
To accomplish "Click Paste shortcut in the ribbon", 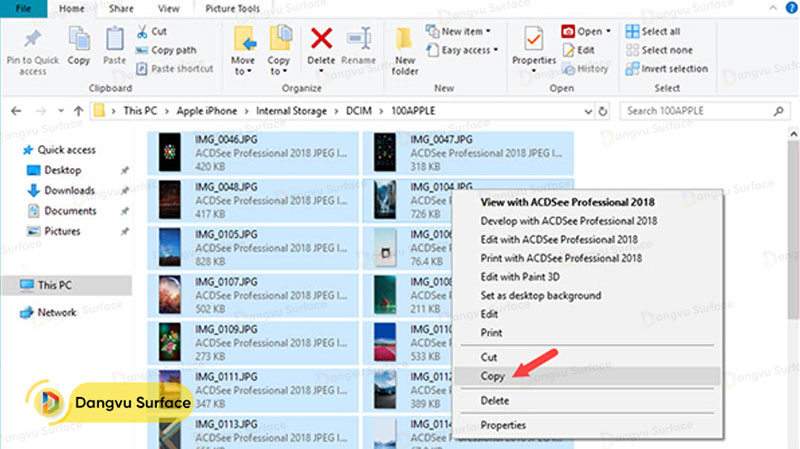I will pos(174,68).
